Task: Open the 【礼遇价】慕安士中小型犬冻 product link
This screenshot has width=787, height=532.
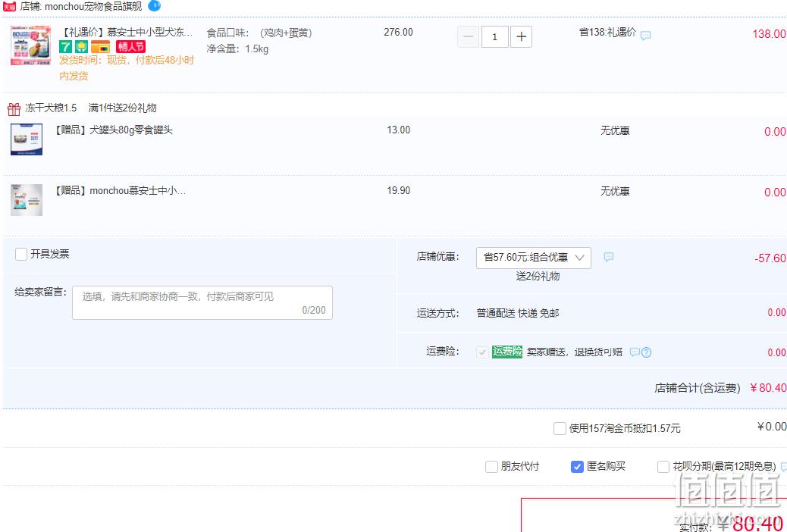Action: [x=126, y=33]
